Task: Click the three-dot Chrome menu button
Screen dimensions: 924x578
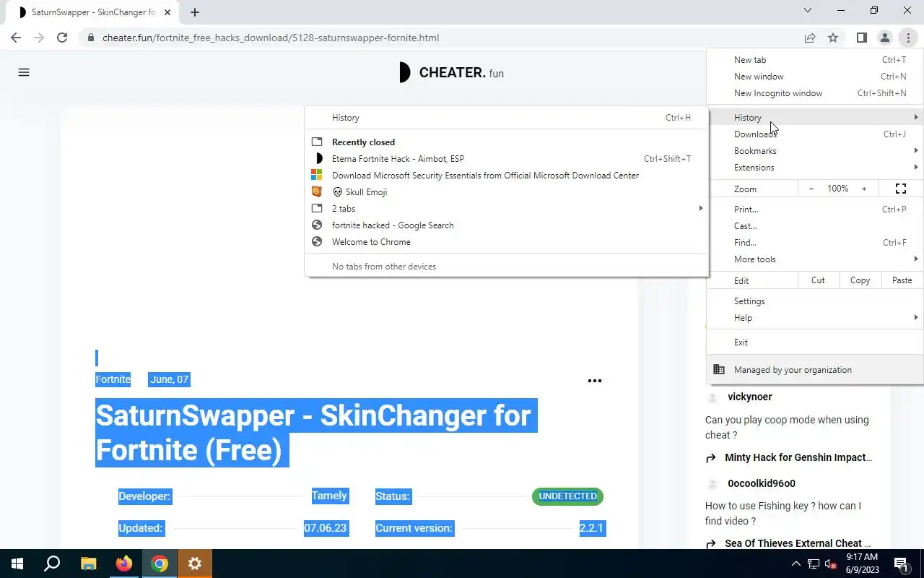Action: pyautogui.click(x=908, y=38)
